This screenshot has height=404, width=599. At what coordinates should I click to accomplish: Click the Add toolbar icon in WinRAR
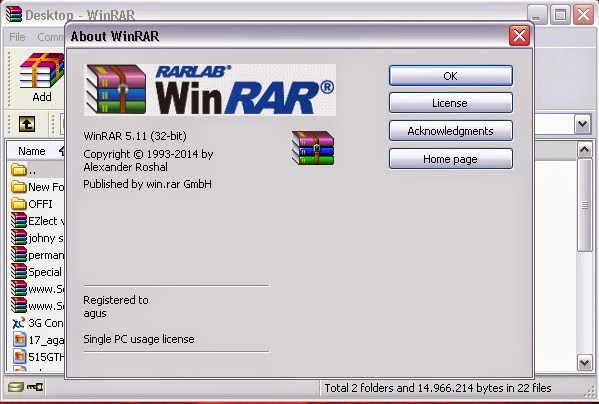[41, 79]
